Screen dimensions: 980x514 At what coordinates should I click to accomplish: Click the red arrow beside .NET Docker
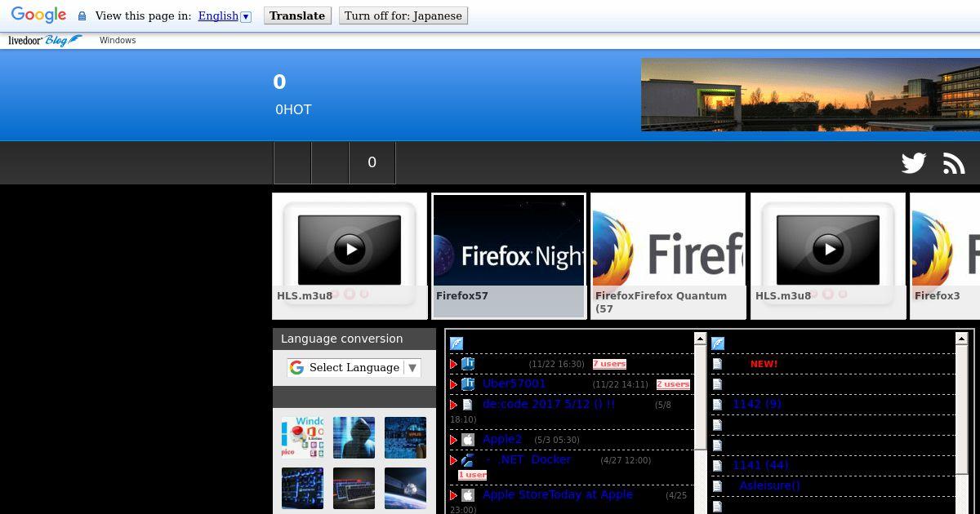454,460
